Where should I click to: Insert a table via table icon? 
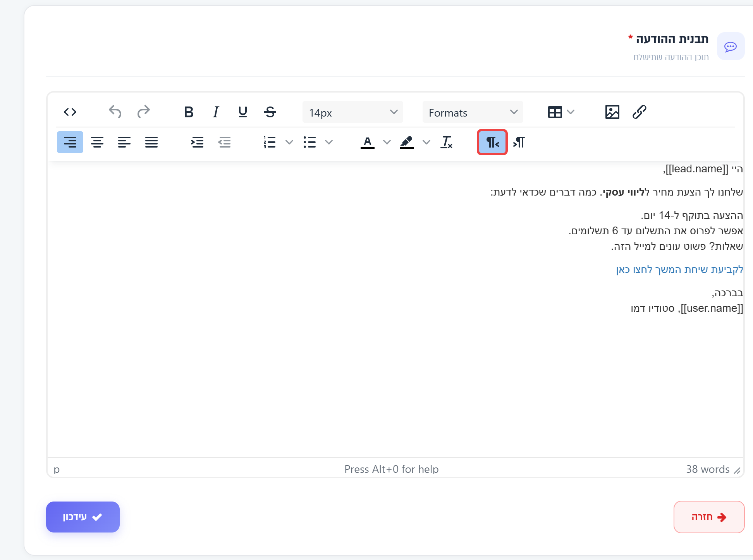click(x=555, y=112)
